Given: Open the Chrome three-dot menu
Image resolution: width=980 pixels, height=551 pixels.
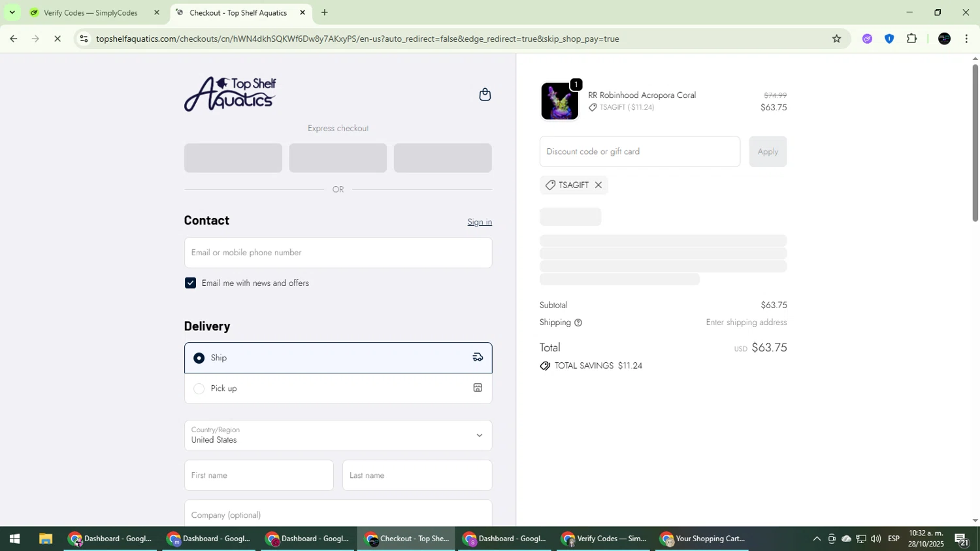Looking at the screenshot, I should point(966,39).
